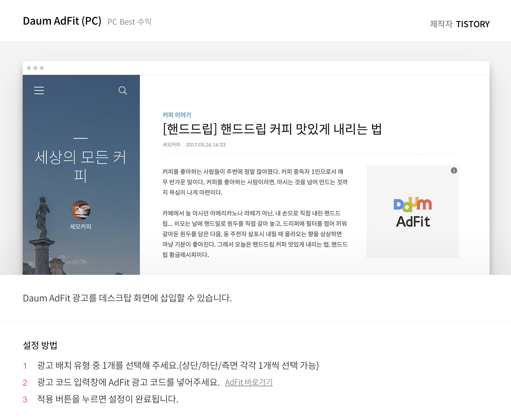Click the blog title 세상의 모든 커피
This screenshot has height=420, width=511.
pos(80,166)
